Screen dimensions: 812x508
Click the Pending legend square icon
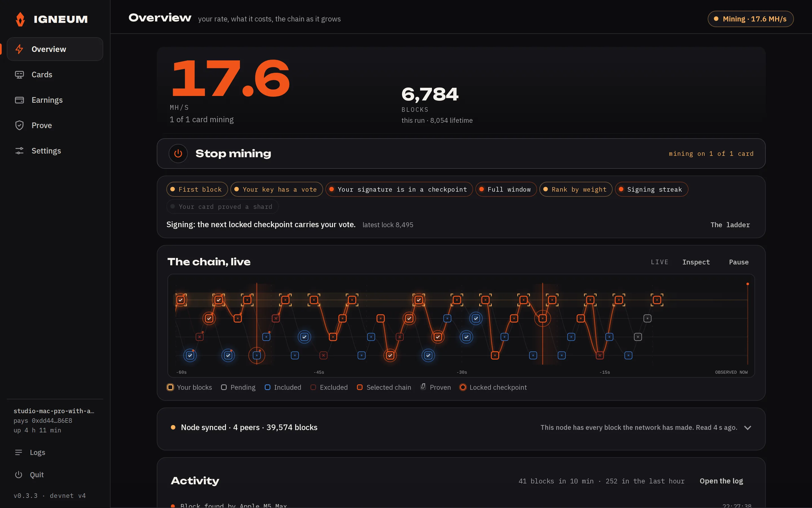click(x=224, y=387)
